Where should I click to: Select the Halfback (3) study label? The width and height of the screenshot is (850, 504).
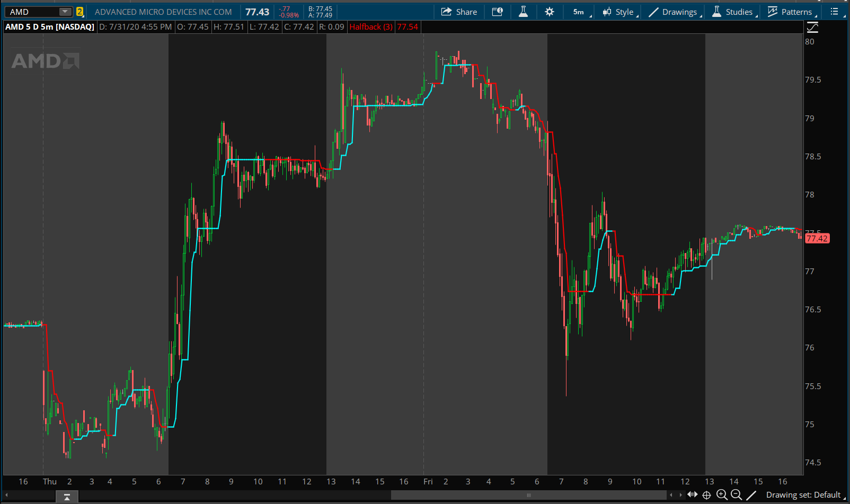point(371,26)
